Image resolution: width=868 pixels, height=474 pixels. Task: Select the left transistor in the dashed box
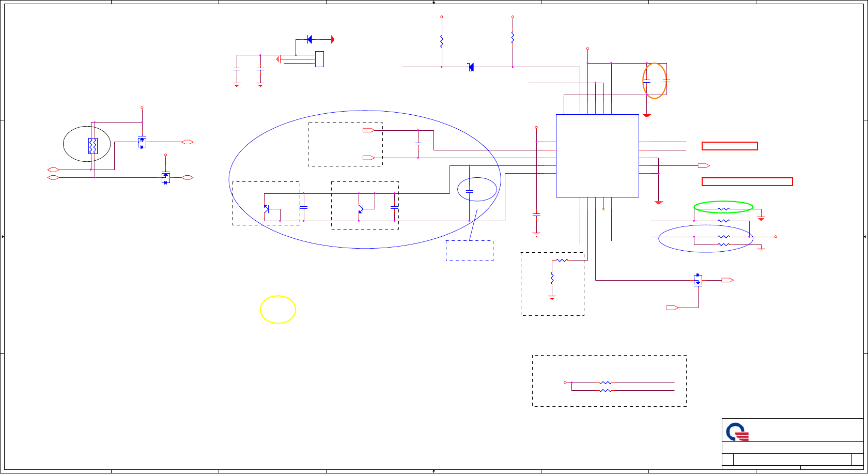tap(266, 209)
